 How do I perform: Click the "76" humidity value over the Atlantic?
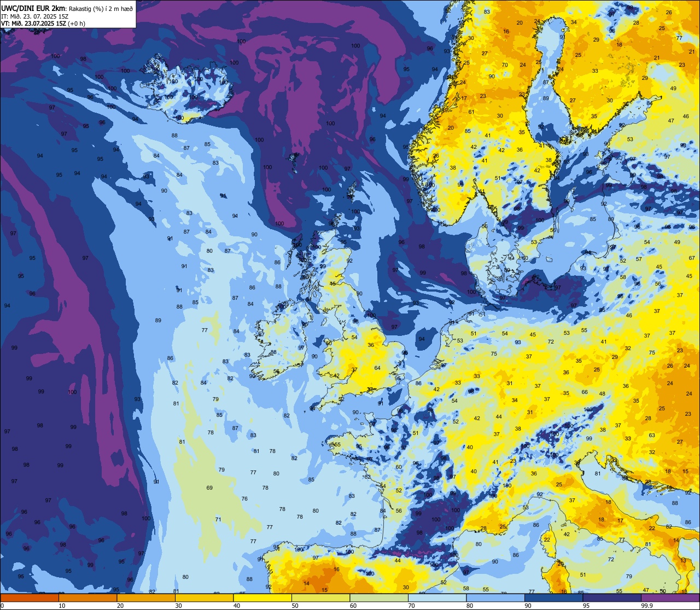244,498
